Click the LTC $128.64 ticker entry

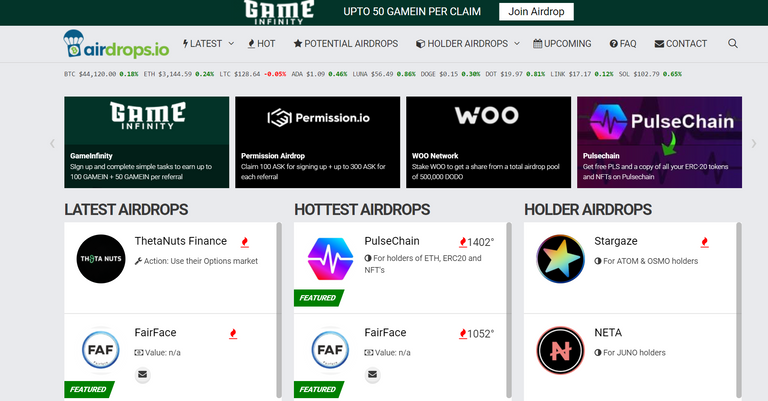point(253,74)
